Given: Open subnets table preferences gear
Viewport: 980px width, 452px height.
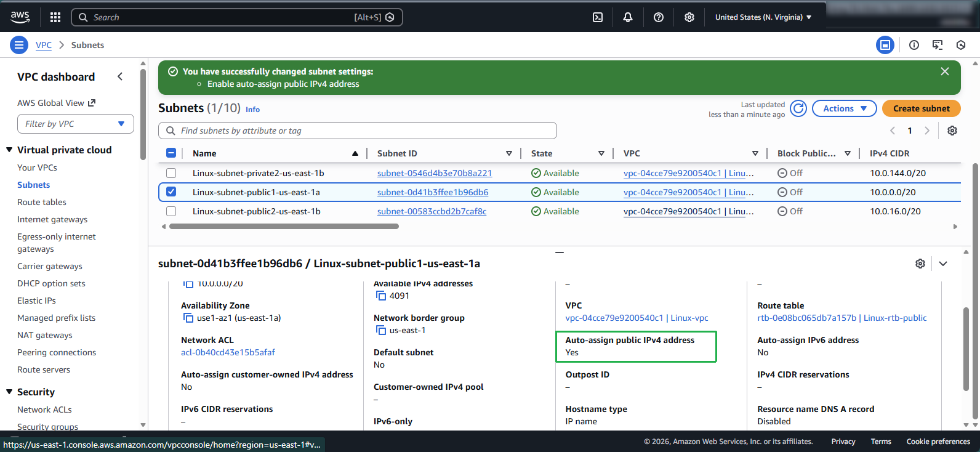Looking at the screenshot, I should [952, 131].
